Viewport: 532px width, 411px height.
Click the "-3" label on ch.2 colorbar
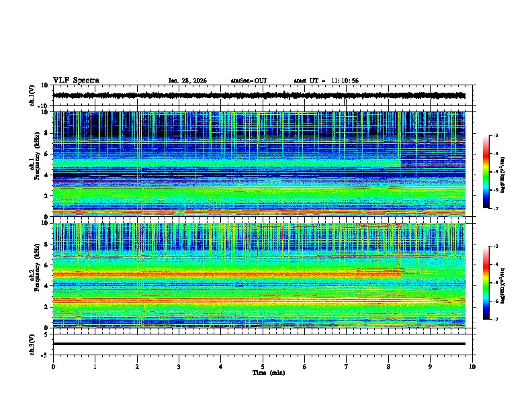click(495, 246)
